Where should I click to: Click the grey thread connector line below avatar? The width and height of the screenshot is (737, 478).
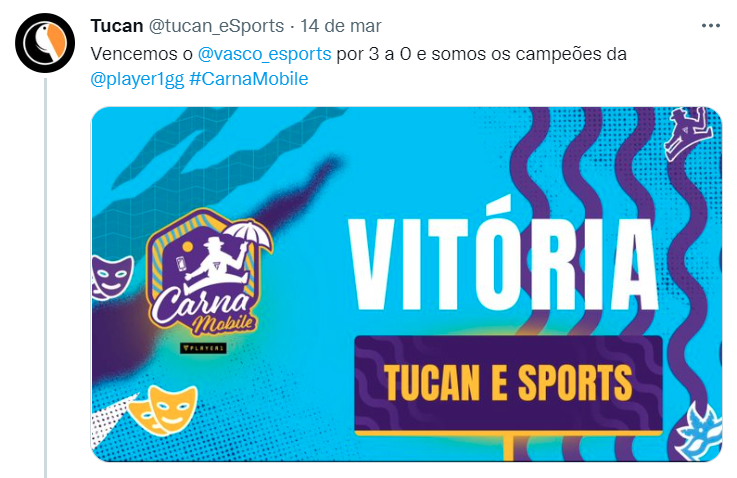[x=46, y=278]
